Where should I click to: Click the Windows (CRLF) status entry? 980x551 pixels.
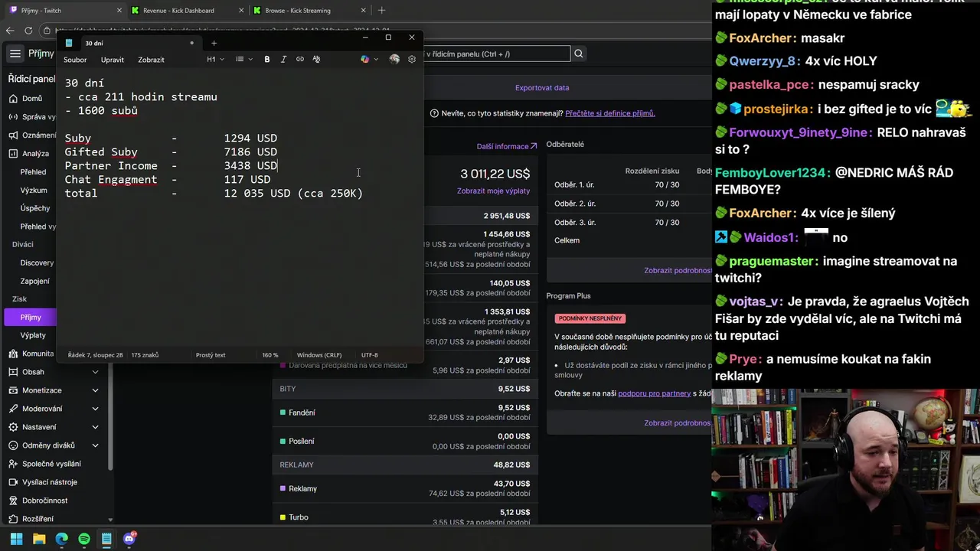click(x=319, y=355)
